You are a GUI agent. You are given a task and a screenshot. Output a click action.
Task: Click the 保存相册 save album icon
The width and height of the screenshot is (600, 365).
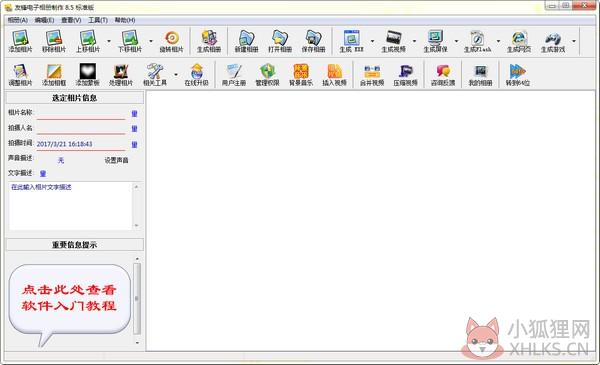[x=313, y=41]
